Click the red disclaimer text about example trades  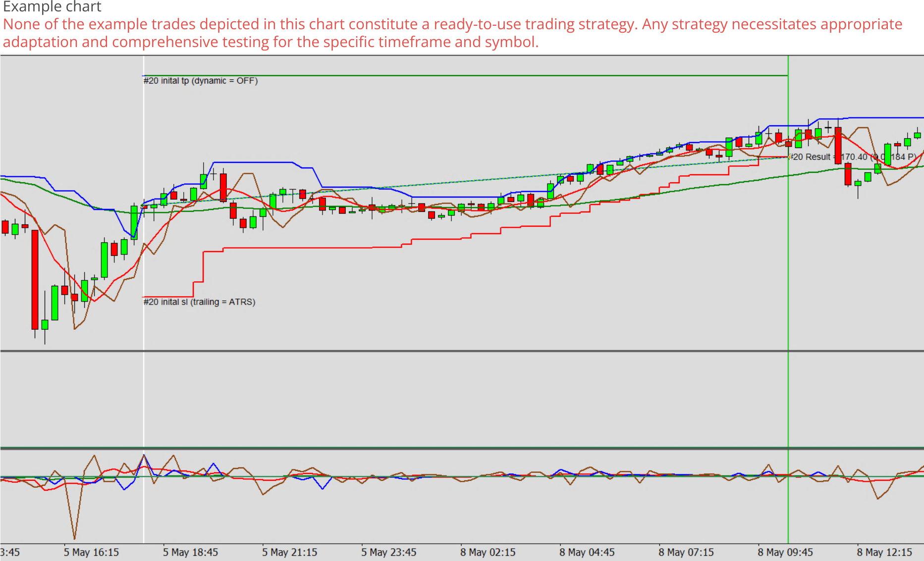pyautogui.click(x=453, y=33)
